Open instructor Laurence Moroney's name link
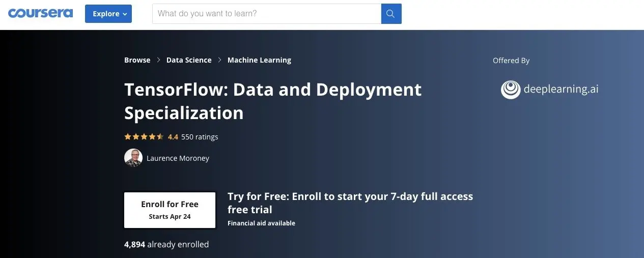 [x=178, y=158]
